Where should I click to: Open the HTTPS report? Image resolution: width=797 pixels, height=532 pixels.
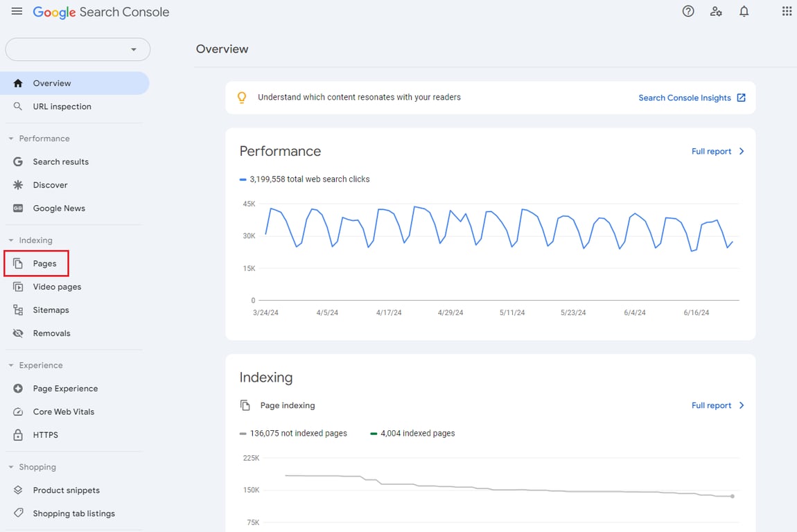[x=46, y=434]
